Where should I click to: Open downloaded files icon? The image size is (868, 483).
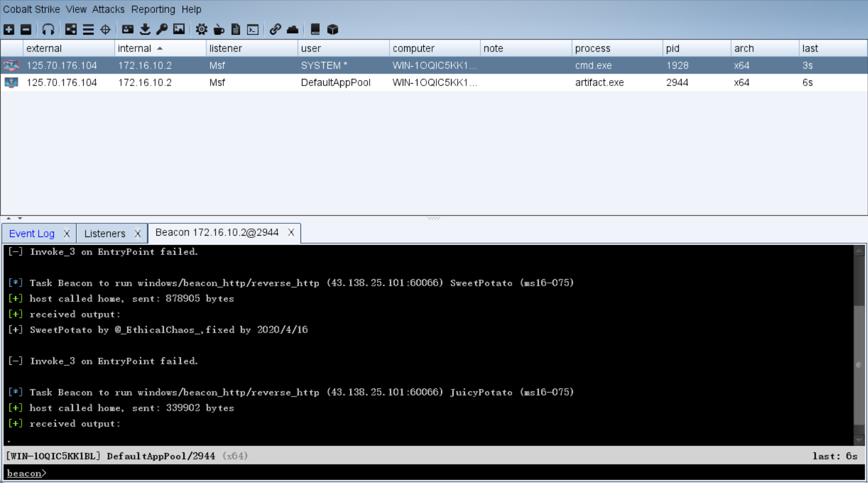(145, 29)
